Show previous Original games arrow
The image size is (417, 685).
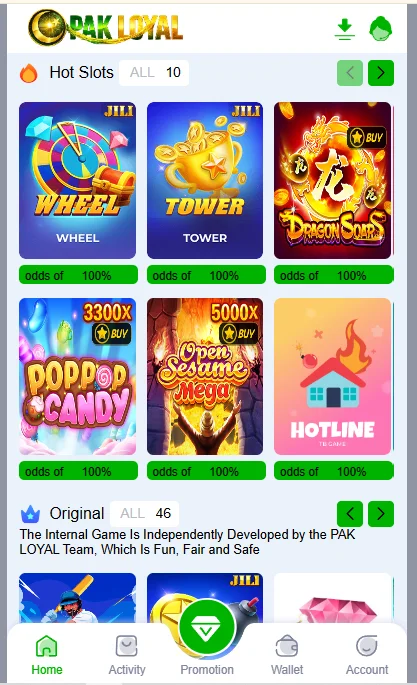point(350,514)
